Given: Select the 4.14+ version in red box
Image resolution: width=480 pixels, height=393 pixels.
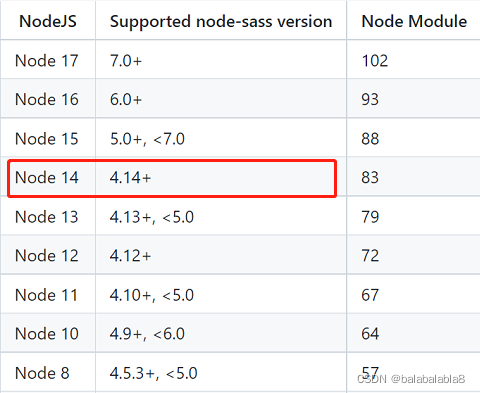Looking at the screenshot, I should pos(130,178).
